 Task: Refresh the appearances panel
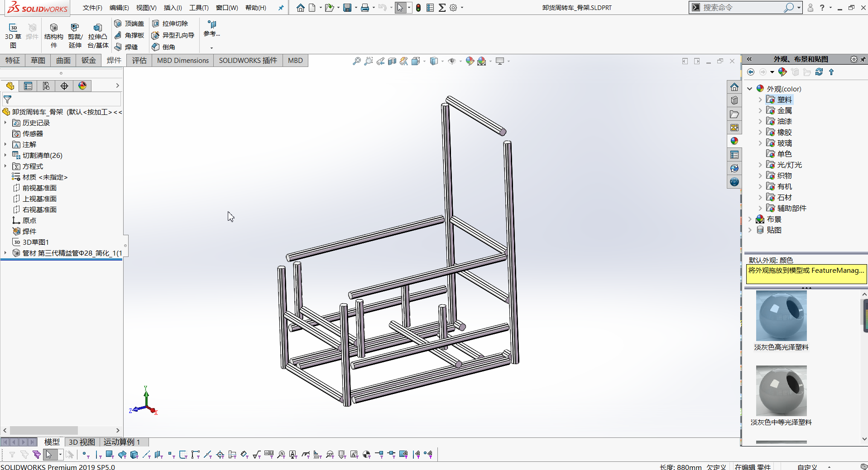[x=819, y=72]
